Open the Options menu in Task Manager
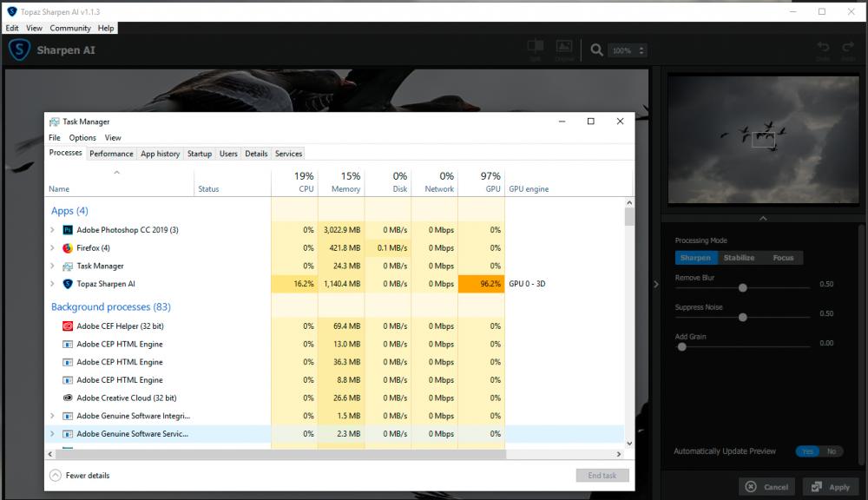Screen dimensions: 868x500 tap(82, 138)
